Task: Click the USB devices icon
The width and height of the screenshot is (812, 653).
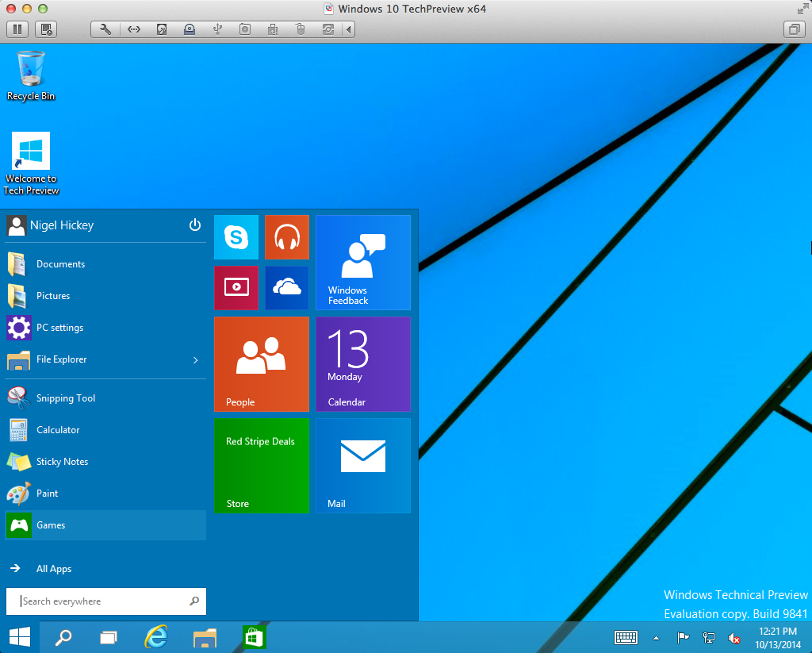Action: point(217,29)
